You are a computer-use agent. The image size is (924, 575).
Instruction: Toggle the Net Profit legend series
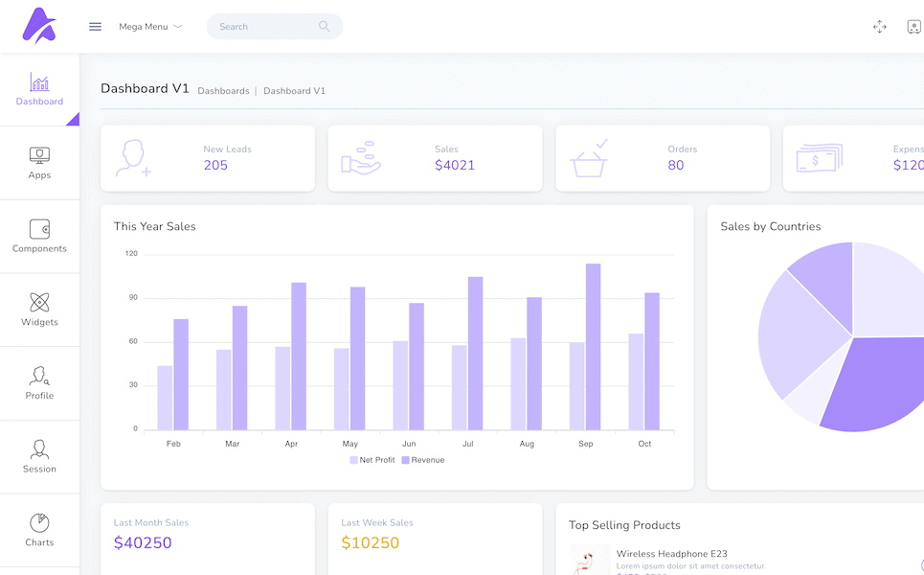tap(372, 460)
